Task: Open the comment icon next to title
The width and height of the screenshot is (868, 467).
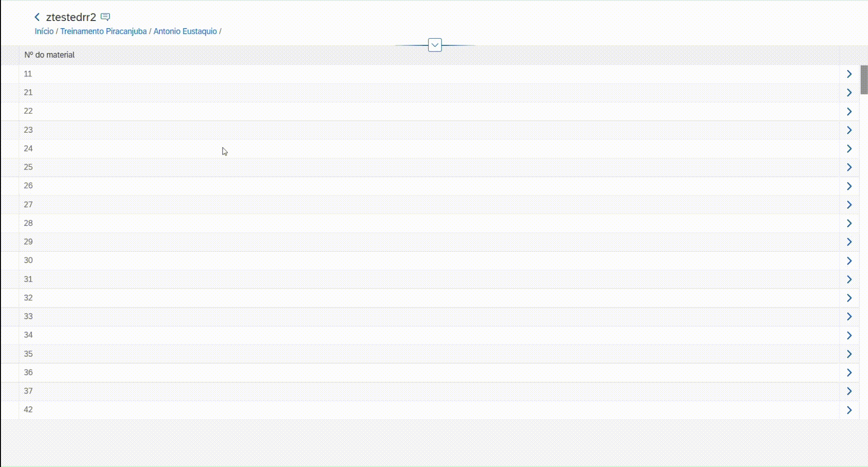Action: click(106, 17)
